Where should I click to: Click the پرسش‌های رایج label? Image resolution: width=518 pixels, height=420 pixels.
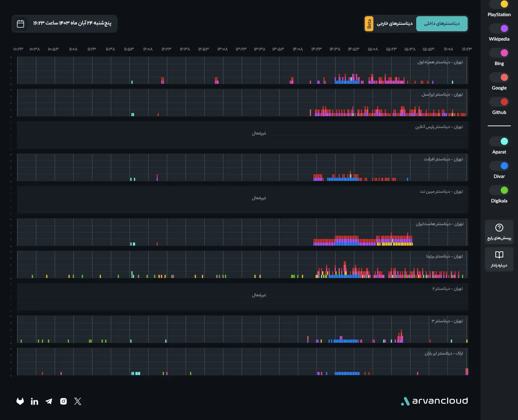(499, 238)
